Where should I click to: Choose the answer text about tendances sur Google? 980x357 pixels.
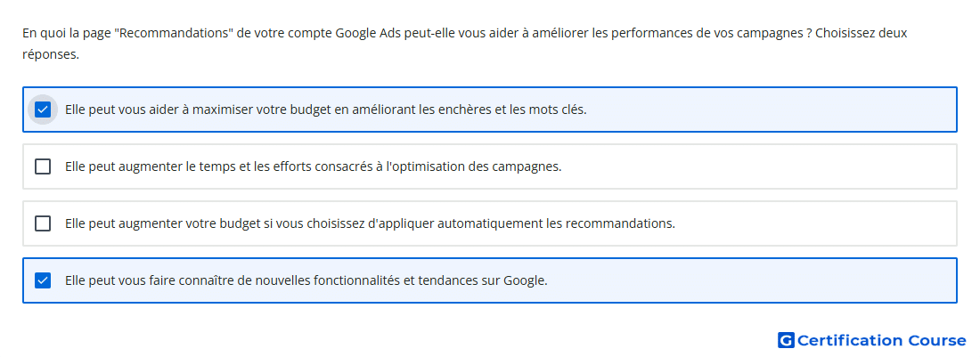(x=306, y=280)
